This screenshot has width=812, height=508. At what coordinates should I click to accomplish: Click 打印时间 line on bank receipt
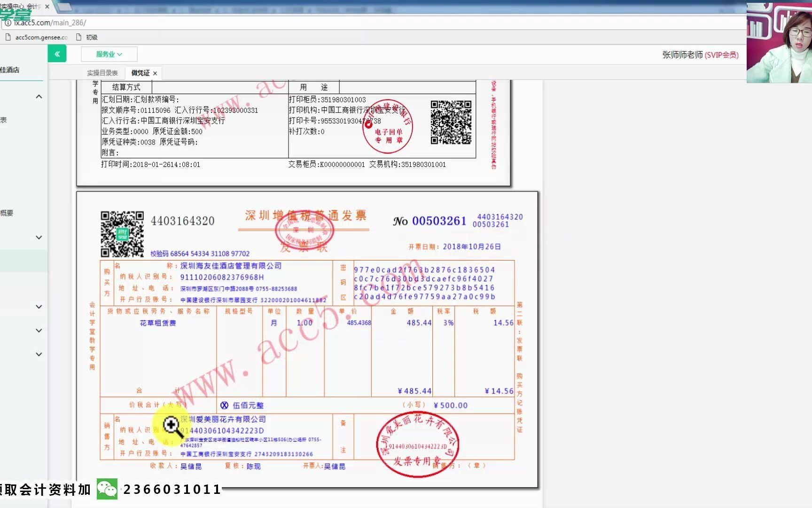pos(150,165)
